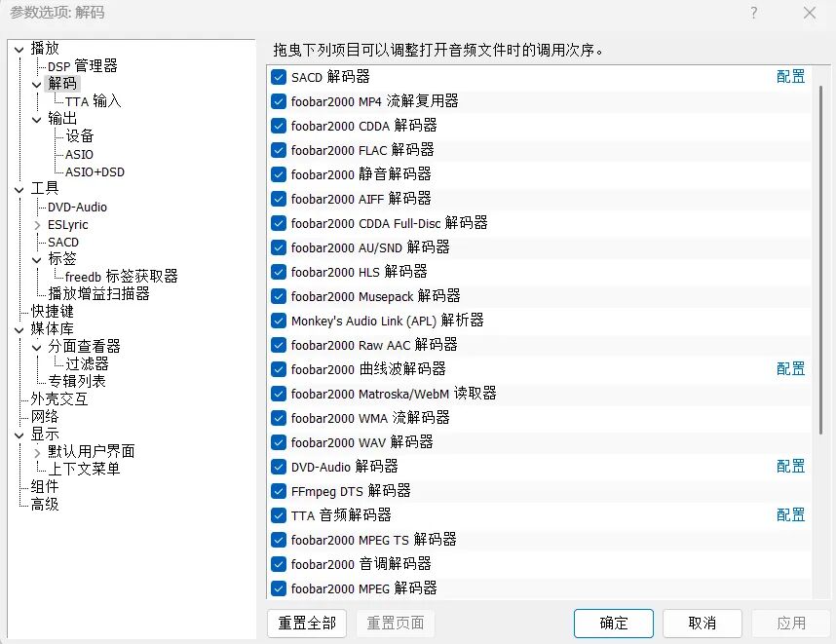Open 配置 for the TTA 音频解码器
The image size is (836, 644).
pyautogui.click(x=790, y=515)
